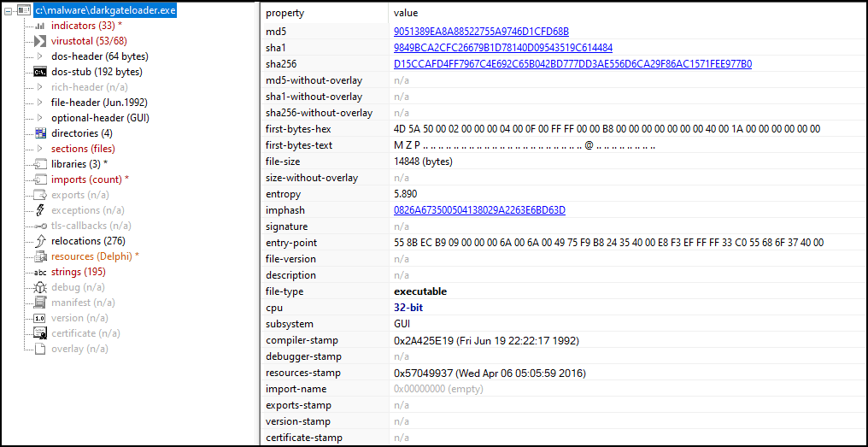868x447 pixels.
Task: Click the version 1.0 icon
Action: [40, 318]
